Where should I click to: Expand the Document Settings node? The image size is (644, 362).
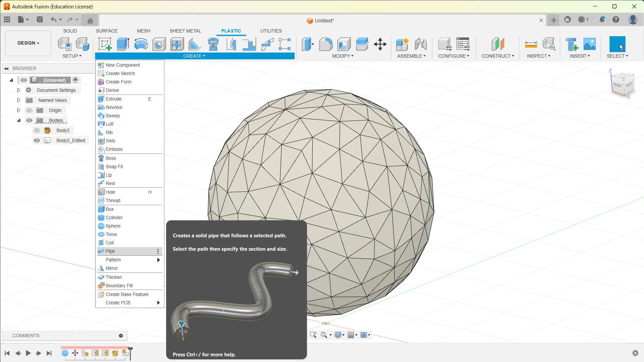[x=19, y=90]
